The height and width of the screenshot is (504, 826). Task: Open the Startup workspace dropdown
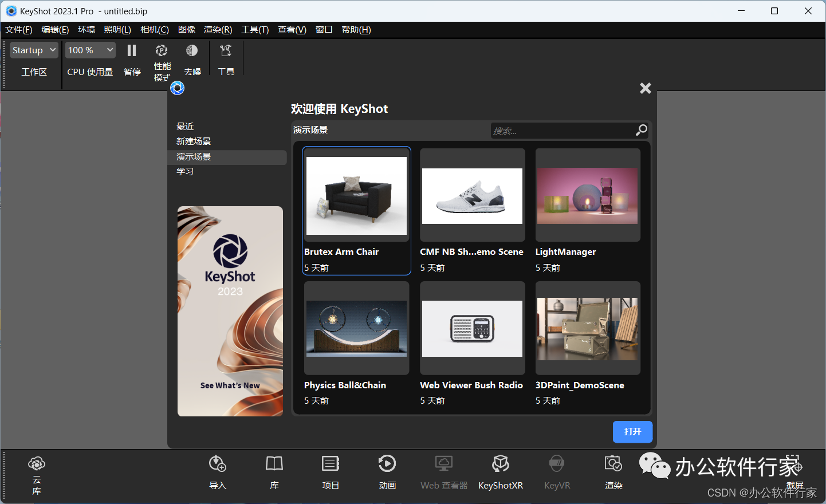33,50
